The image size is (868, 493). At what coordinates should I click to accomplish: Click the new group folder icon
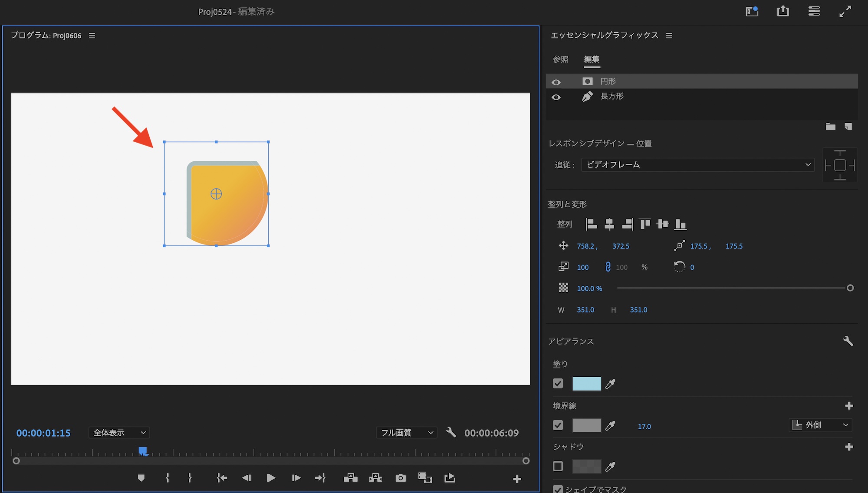pyautogui.click(x=830, y=127)
